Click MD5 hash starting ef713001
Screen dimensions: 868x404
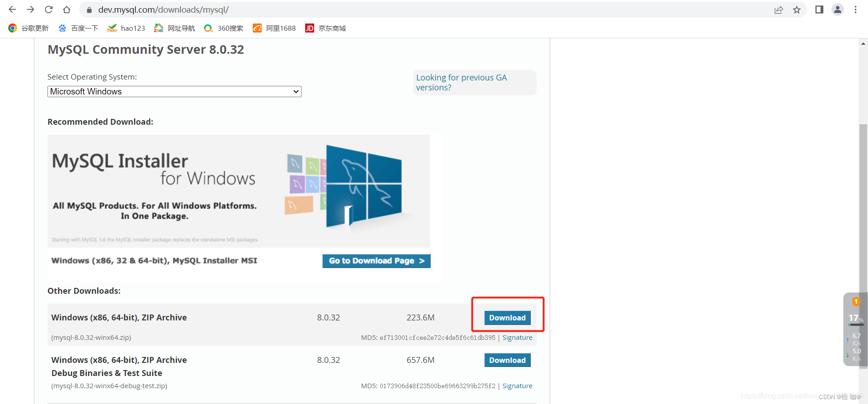[438, 338]
